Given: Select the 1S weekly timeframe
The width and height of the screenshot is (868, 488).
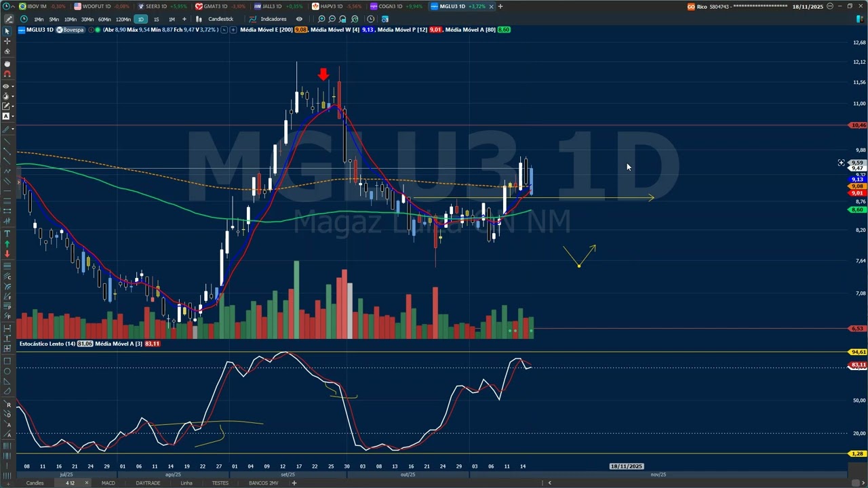Looking at the screenshot, I should tap(156, 19).
